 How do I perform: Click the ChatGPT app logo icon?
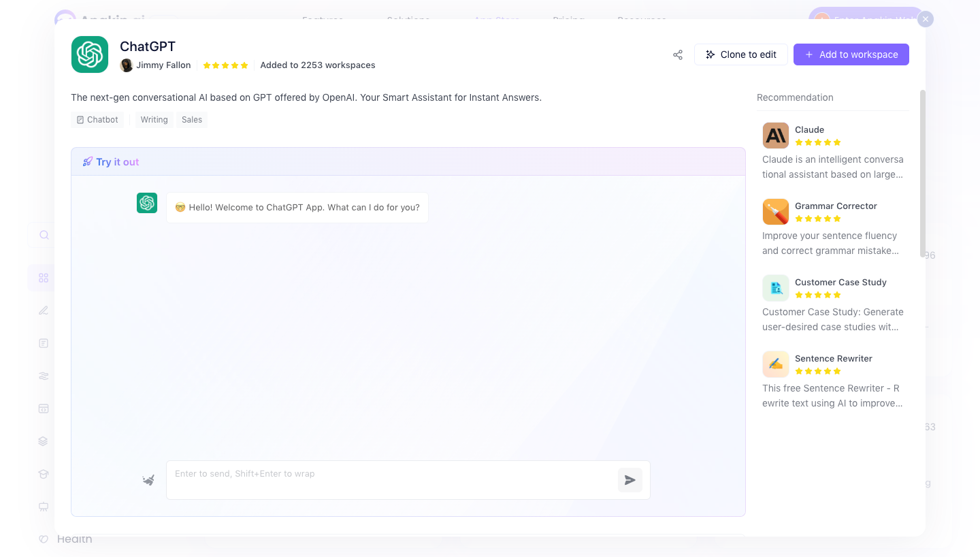point(90,54)
